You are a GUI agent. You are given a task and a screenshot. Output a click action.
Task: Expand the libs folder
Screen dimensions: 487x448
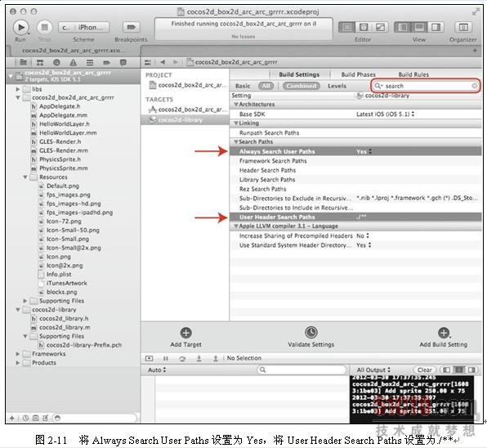[x=18, y=89]
